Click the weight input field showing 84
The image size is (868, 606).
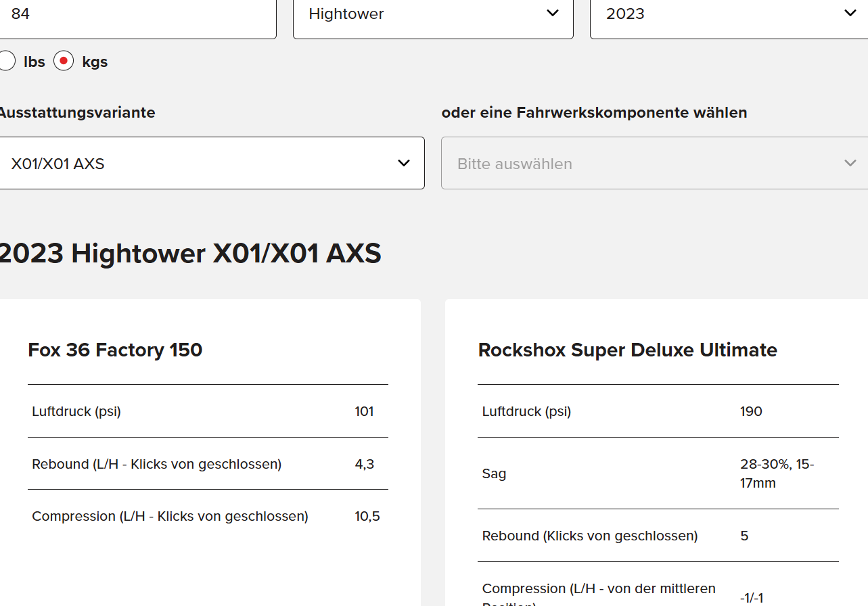pos(135,14)
